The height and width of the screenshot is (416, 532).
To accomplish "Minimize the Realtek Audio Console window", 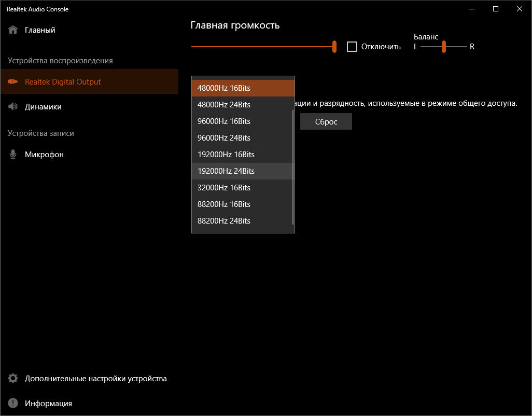I will tap(472, 9).
